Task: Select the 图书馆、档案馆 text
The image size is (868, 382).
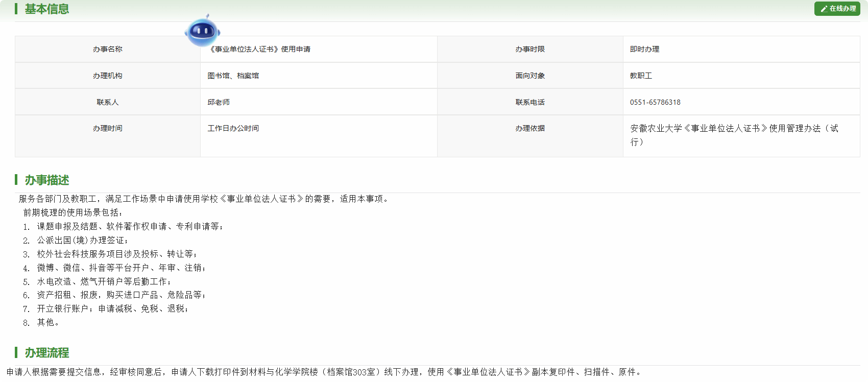Action: click(233, 76)
